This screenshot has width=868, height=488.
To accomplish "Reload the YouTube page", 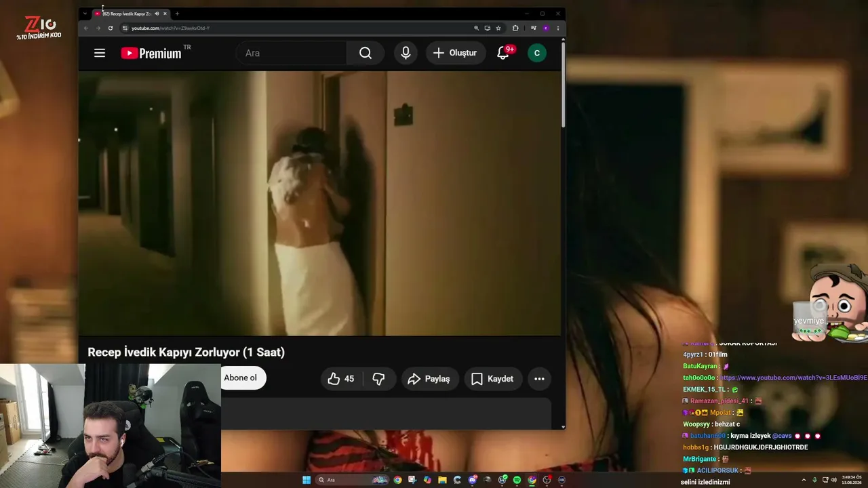I will [x=111, y=28].
